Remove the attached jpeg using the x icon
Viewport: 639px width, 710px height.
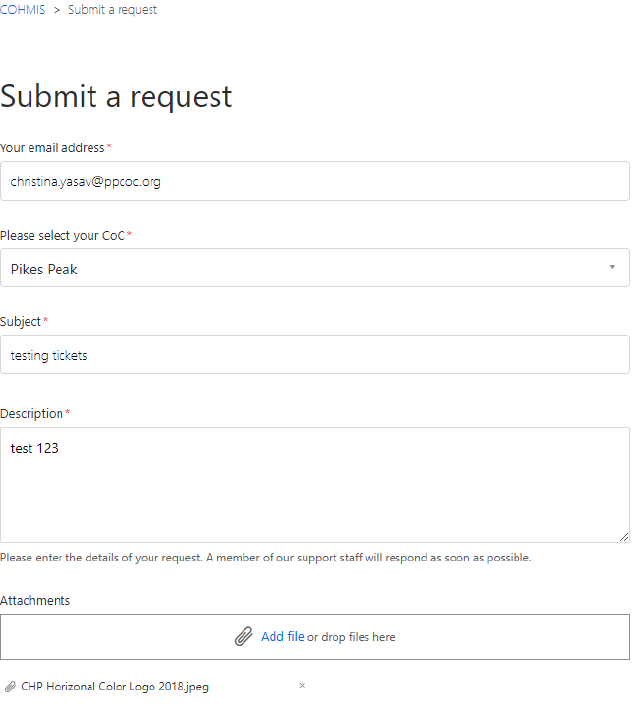[302, 686]
